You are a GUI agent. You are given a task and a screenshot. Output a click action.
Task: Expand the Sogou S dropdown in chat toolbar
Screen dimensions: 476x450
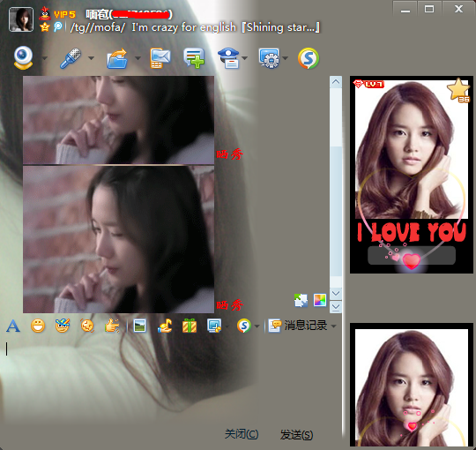point(257,326)
